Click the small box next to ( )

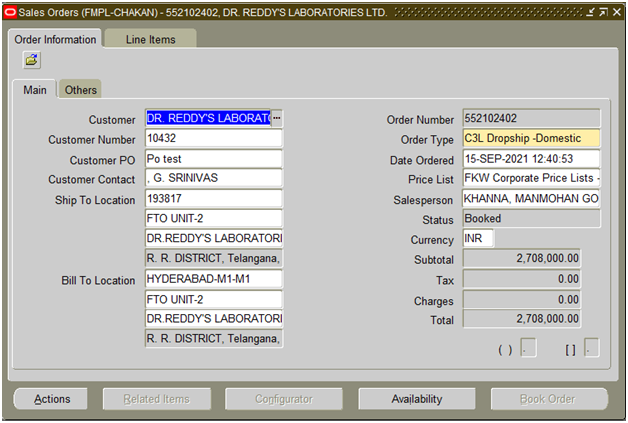coord(528,348)
